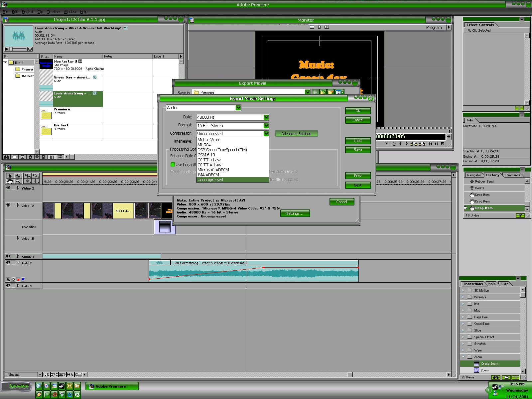Toggle the Use Logarithmic checkbox
This screenshot has width=532, height=399.
173,165
